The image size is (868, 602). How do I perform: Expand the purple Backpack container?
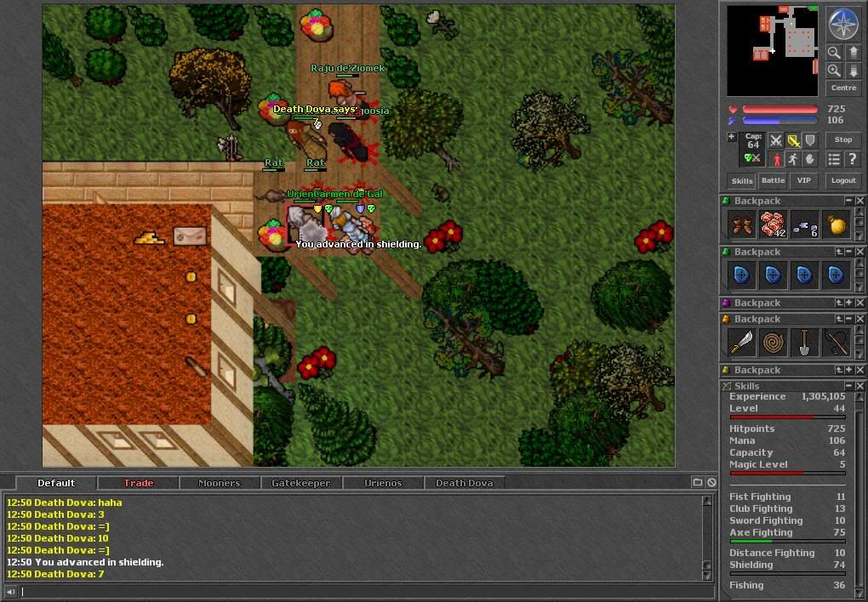pos(848,304)
